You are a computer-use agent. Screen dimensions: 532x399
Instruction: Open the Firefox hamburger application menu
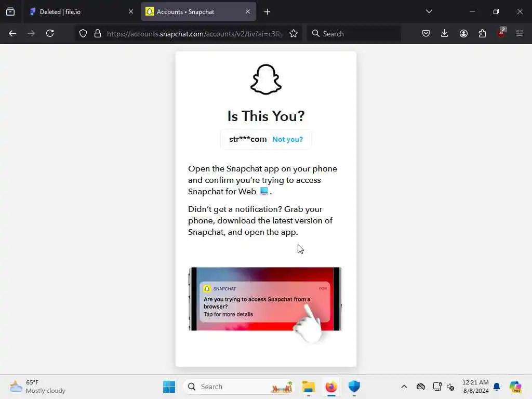[520, 33]
